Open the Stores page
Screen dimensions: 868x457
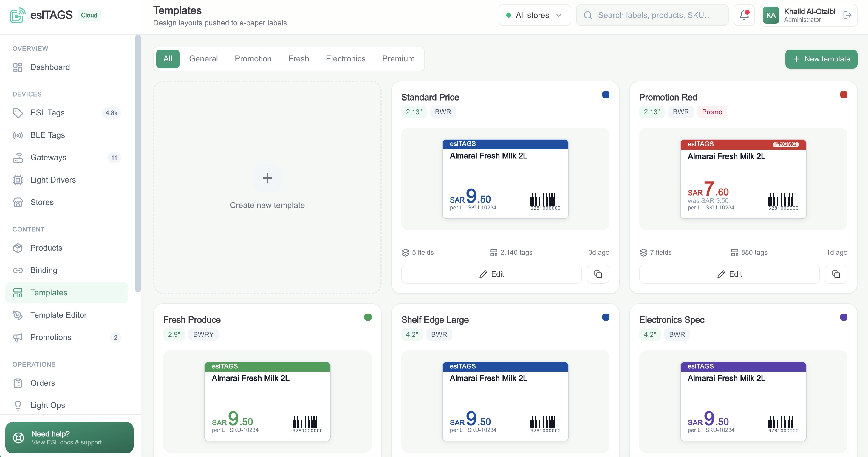pyautogui.click(x=67, y=202)
